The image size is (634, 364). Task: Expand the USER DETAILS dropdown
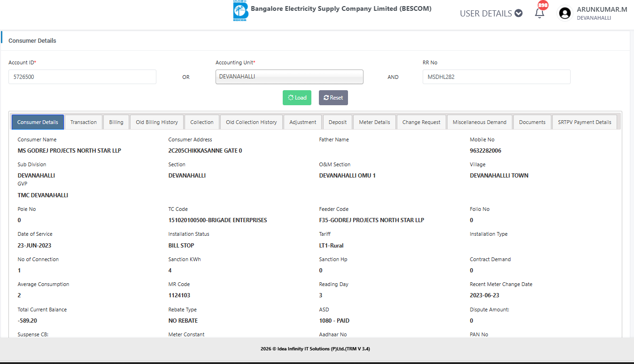pyautogui.click(x=491, y=13)
